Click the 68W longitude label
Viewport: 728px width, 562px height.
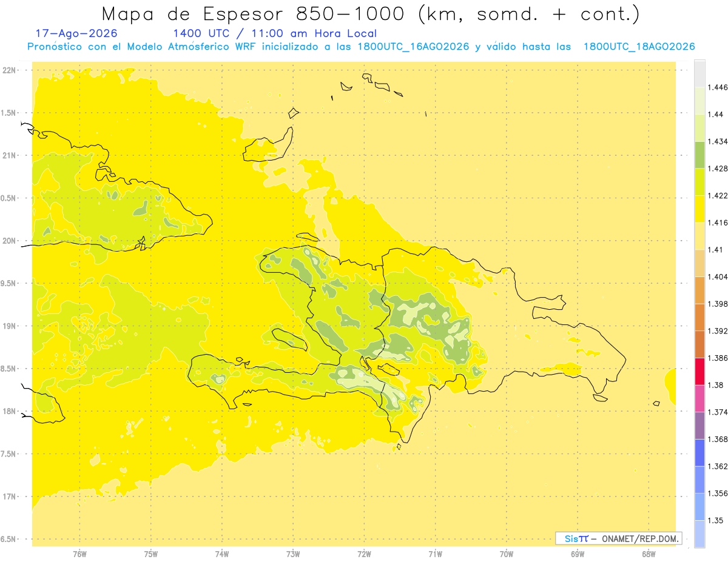(x=649, y=554)
